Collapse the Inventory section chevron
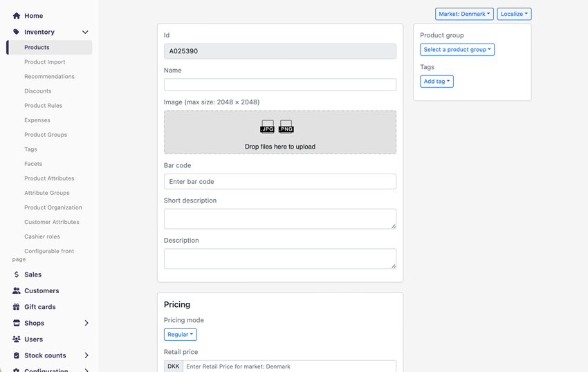588x372 pixels. point(85,32)
